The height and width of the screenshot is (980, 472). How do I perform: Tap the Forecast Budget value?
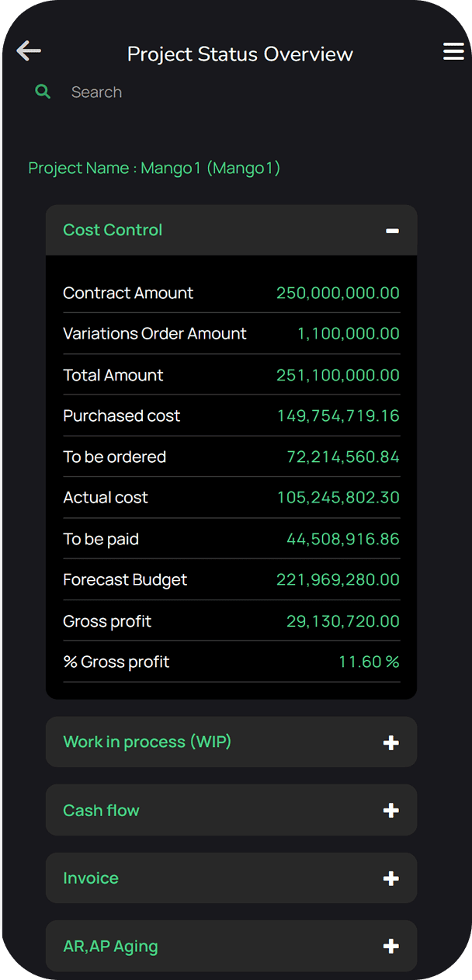[x=338, y=580]
